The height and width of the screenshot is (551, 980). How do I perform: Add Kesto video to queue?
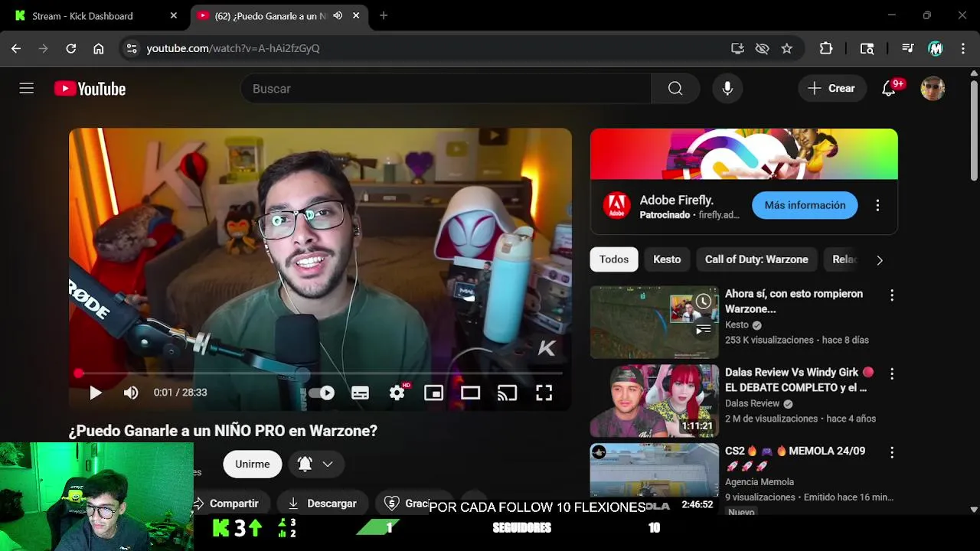tap(703, 330)
